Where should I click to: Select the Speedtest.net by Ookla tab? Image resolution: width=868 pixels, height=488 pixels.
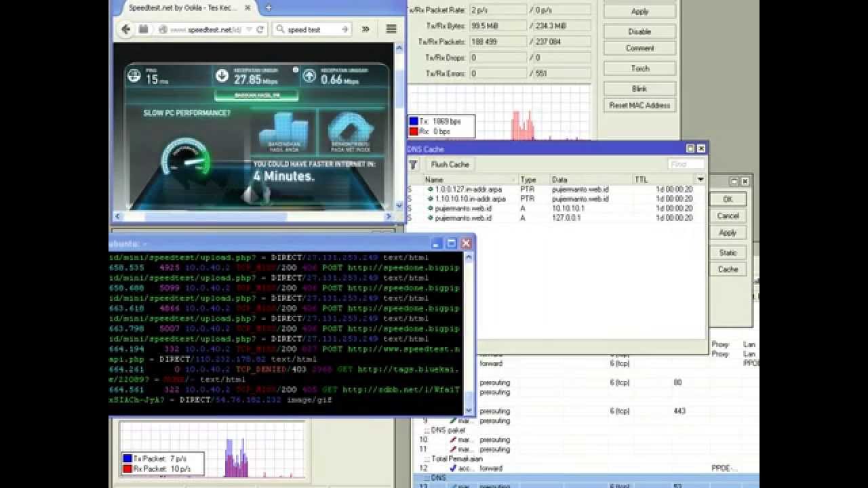pos(183,8)
